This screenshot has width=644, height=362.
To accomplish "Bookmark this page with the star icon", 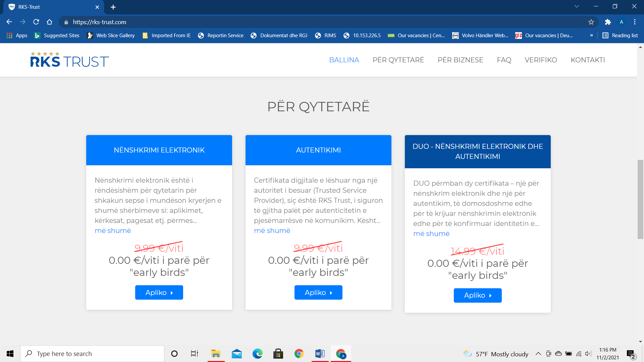I will point(591,22).
